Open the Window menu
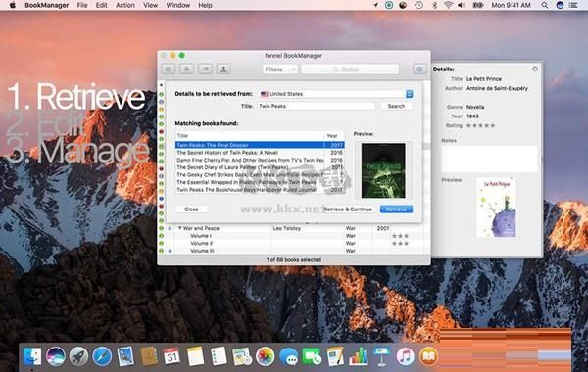 [x=177, y=5]
